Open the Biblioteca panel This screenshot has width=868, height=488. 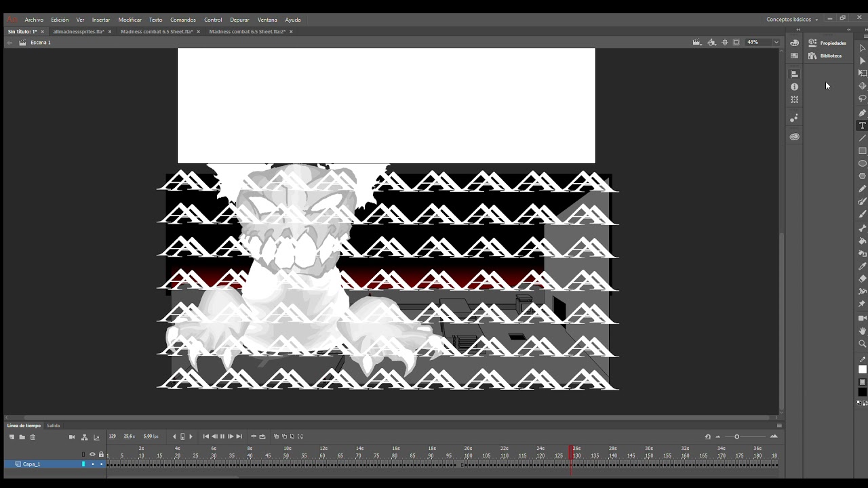click(825, 56)
